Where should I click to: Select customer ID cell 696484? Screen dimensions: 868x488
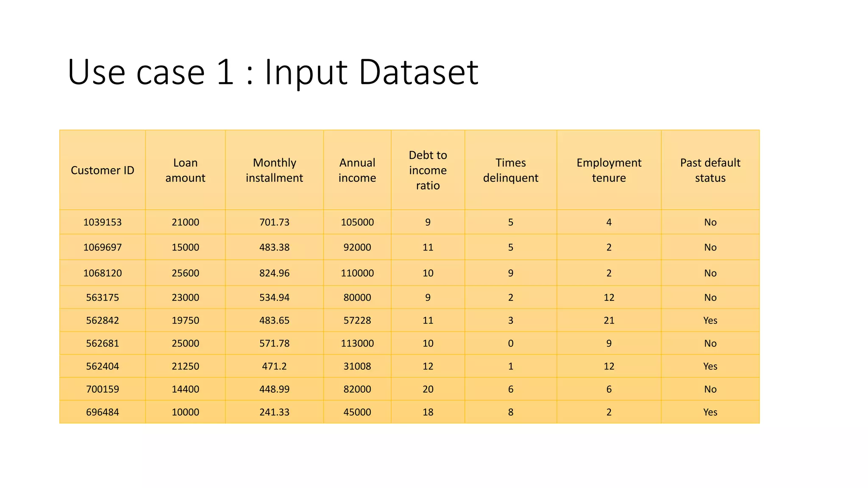tap(103, 412)
